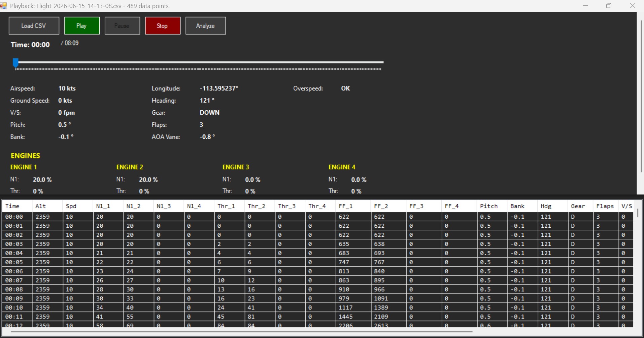Open the Analyze function
The image size is (644, 338).
pyautogui.click(x=206, y=26)
